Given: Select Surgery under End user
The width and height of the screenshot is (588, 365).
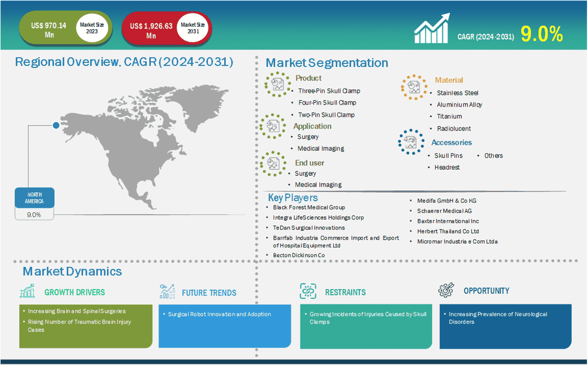Looking at the screenshot, I should click(305, 173).
